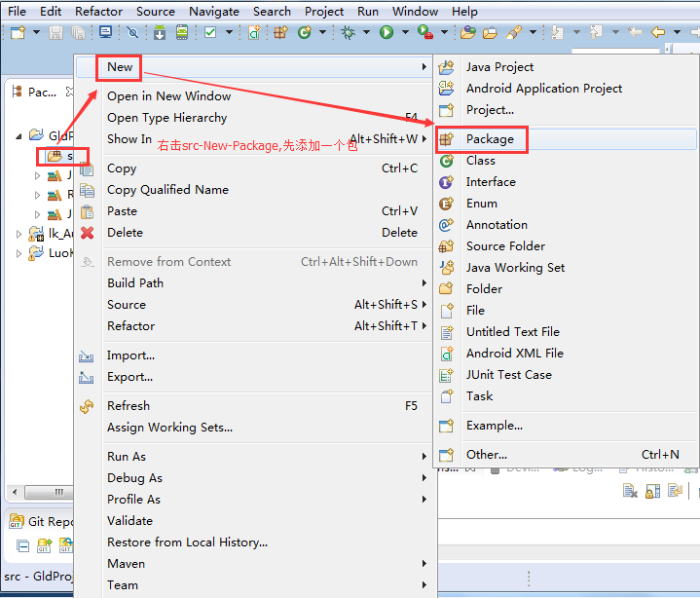The image size is (700, 598).
Task: Choose Open Type Hierarchy
Action: pyautogui.click(x=166, y=118)
